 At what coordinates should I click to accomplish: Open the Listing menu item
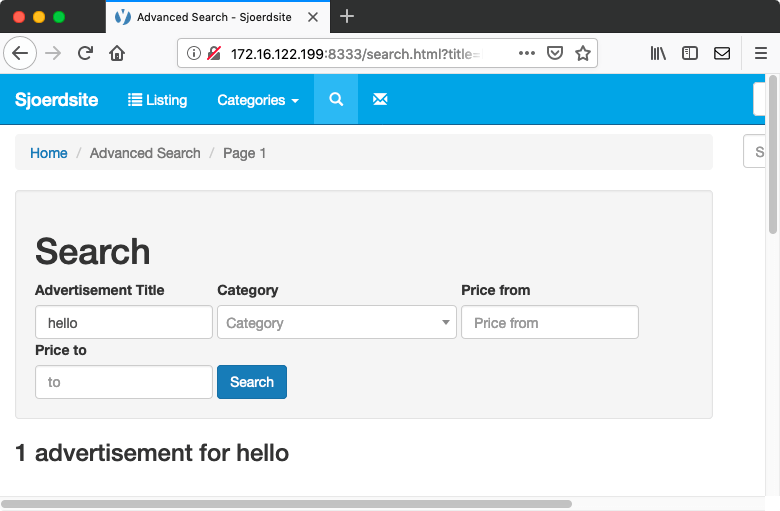coord(157,100)
